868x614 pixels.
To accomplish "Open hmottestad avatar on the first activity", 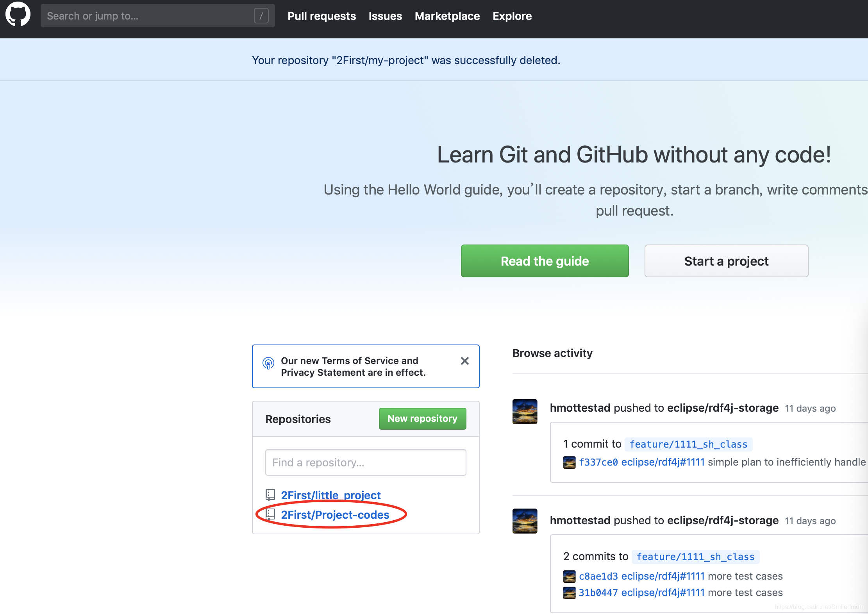I will click(x=525, y=411).
